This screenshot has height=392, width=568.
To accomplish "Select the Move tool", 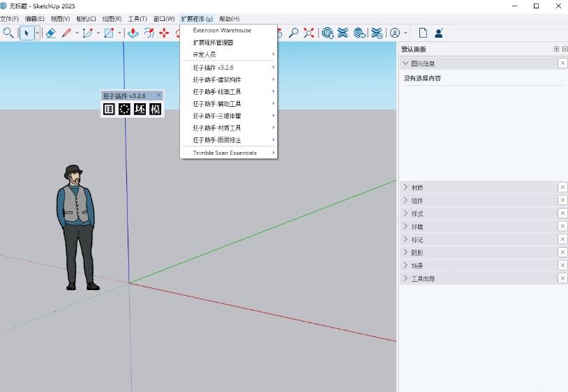I will 164,33.
